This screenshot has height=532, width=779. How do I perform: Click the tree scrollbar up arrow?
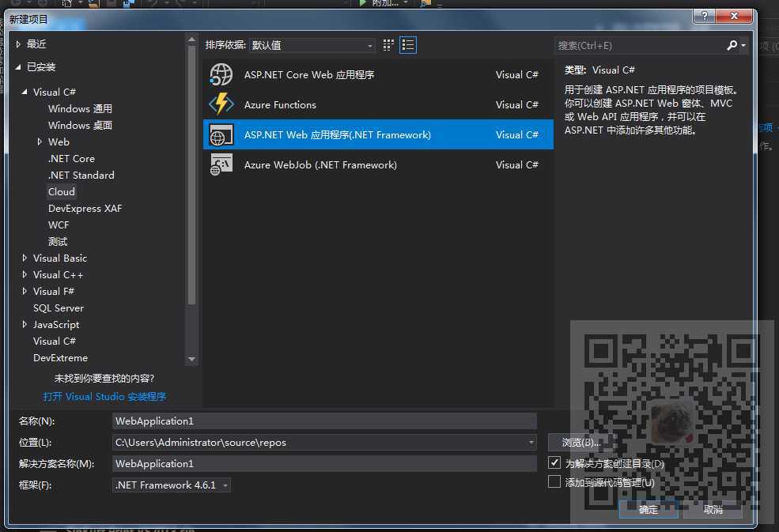(x=191, y=39)
